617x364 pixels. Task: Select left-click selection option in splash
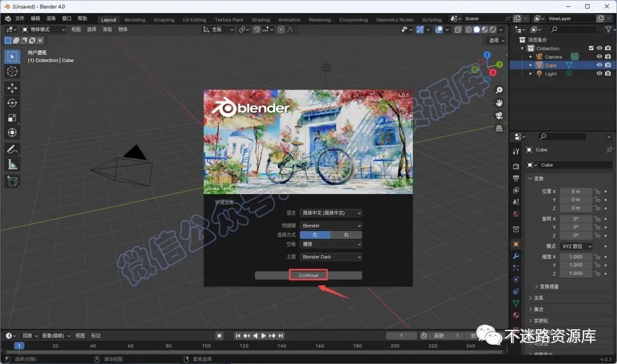pos(315,234)
